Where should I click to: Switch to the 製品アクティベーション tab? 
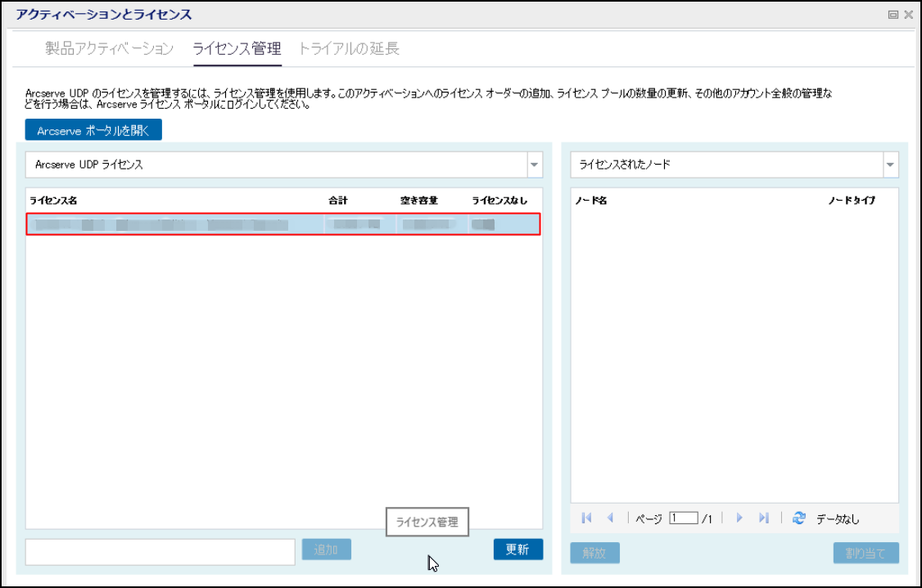pos(110,49)
